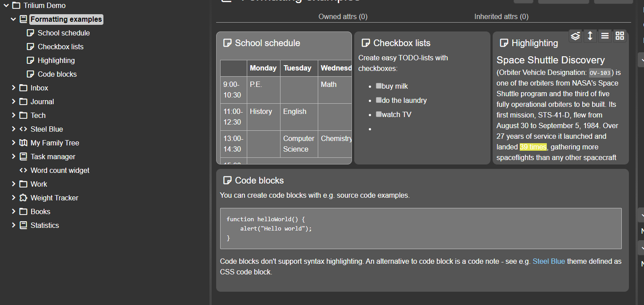This screenshot has width=644, height=305.
Task: Collapse the Formatting examples tree node
Action: (x=13, y=20)
